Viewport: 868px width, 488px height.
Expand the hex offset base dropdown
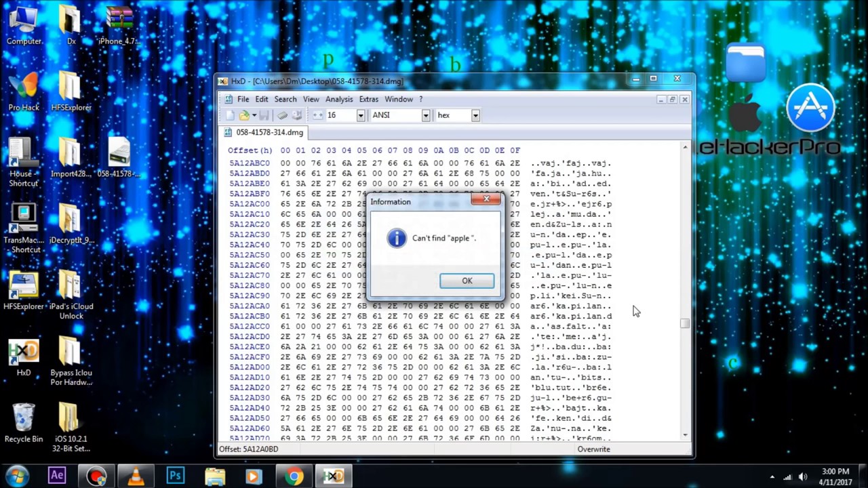coord(475,115)
